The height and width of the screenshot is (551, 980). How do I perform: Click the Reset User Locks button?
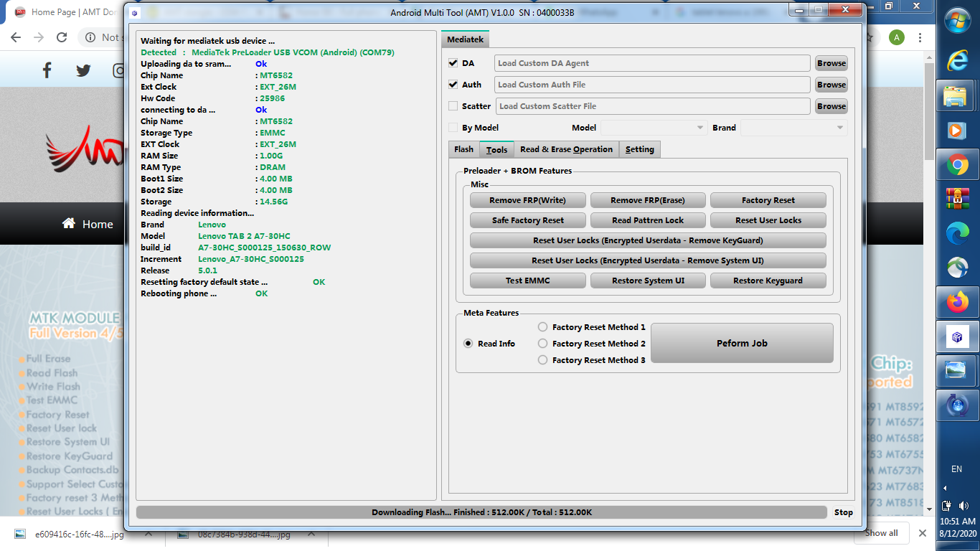(768, 220)
